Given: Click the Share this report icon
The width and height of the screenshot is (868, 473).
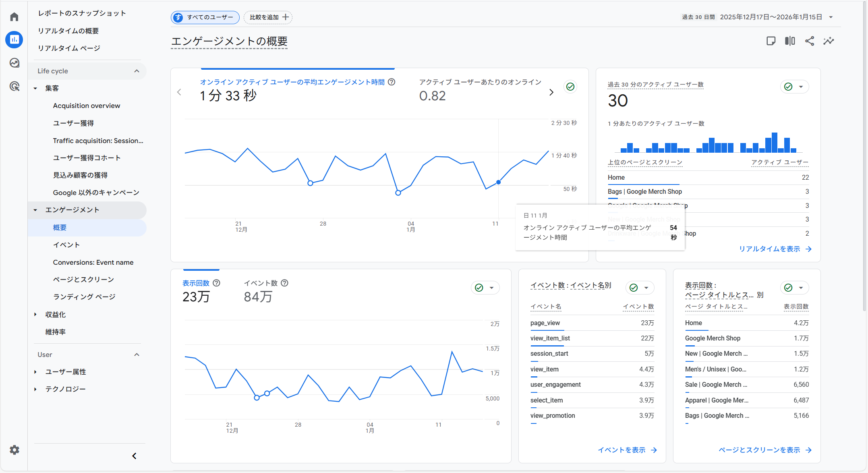Looking at the screenshot, I should (809, 41).
